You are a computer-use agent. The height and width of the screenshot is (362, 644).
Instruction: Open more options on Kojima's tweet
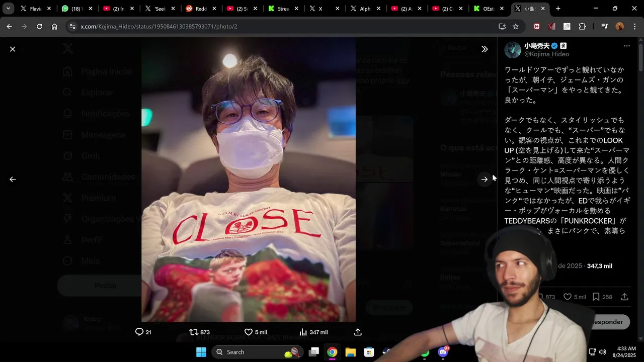point(626,46)
